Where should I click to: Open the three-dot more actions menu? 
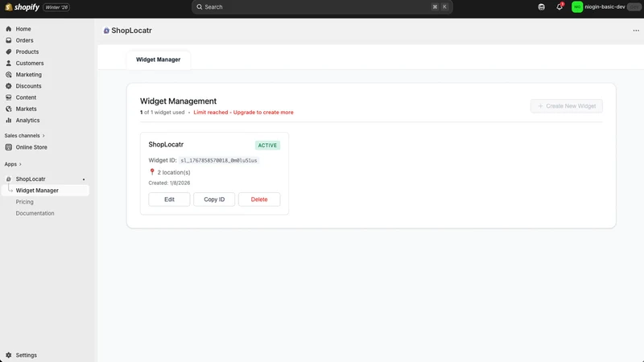click(636, 31)
